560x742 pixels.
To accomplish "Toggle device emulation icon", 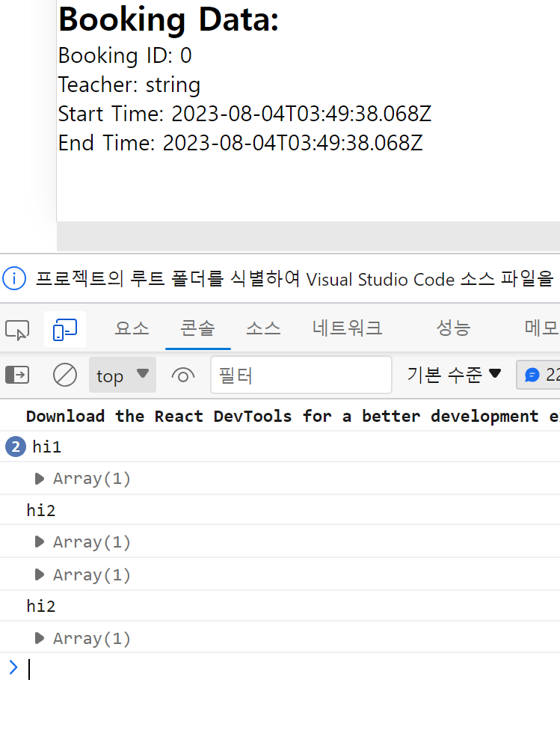I will coord(65,329).
